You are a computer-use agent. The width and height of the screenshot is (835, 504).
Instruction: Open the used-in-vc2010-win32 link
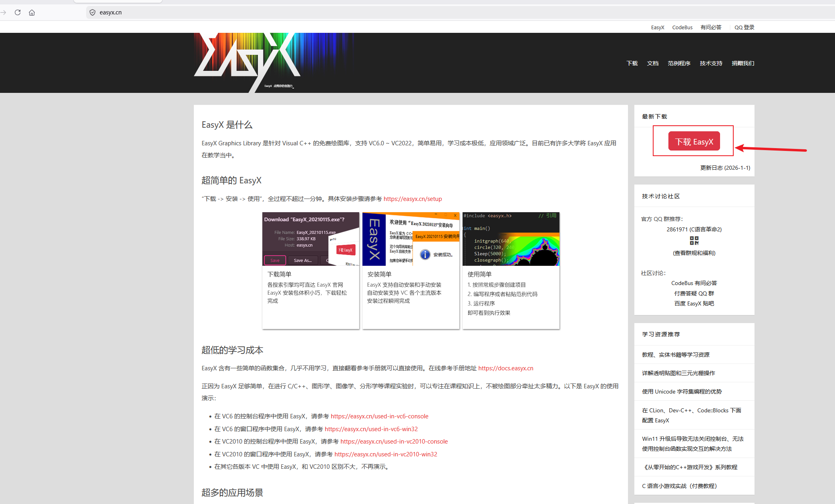coord(386,454)
